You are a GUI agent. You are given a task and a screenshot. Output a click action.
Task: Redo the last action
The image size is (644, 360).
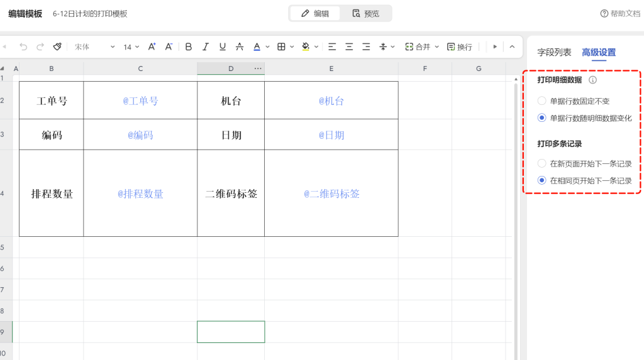40,46
